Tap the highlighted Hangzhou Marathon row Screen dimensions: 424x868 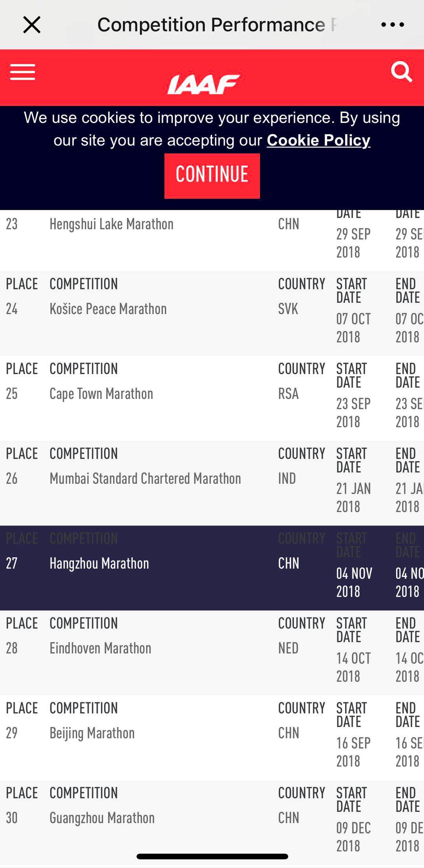(212, 568)
